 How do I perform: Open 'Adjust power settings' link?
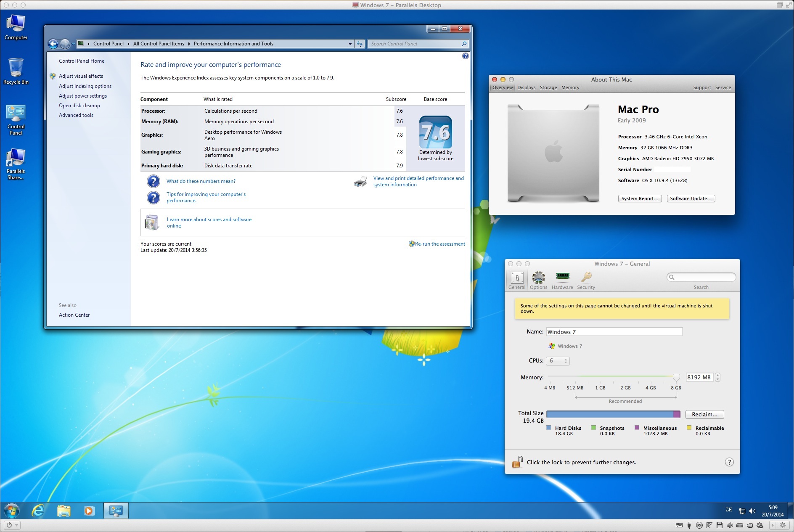tap(83, 96)
